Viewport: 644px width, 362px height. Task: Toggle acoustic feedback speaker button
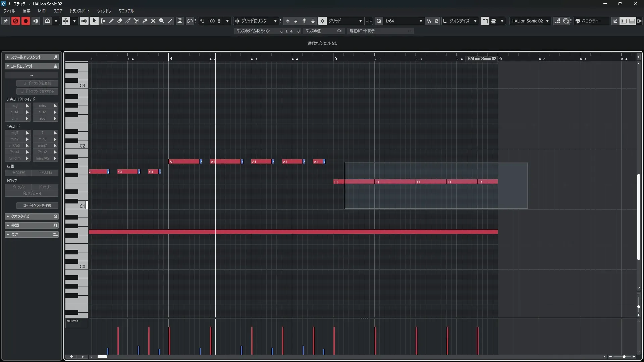click(x=84, y=21)
